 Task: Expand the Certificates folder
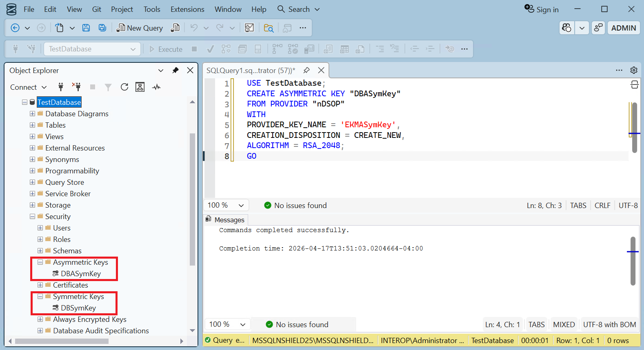coord(40,285)
